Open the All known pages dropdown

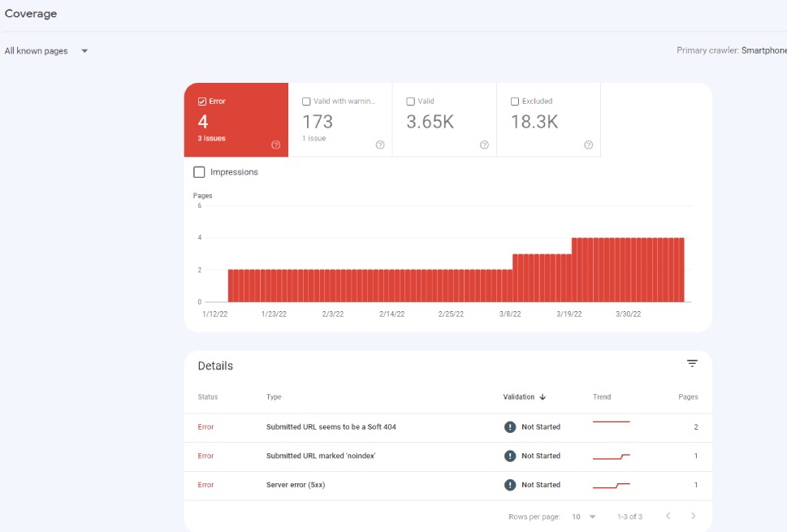tap(46, 51)
